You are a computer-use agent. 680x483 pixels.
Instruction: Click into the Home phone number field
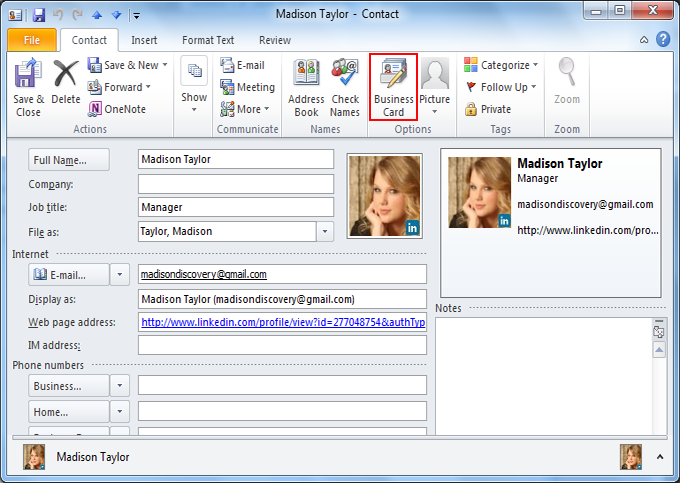point(282,411)
